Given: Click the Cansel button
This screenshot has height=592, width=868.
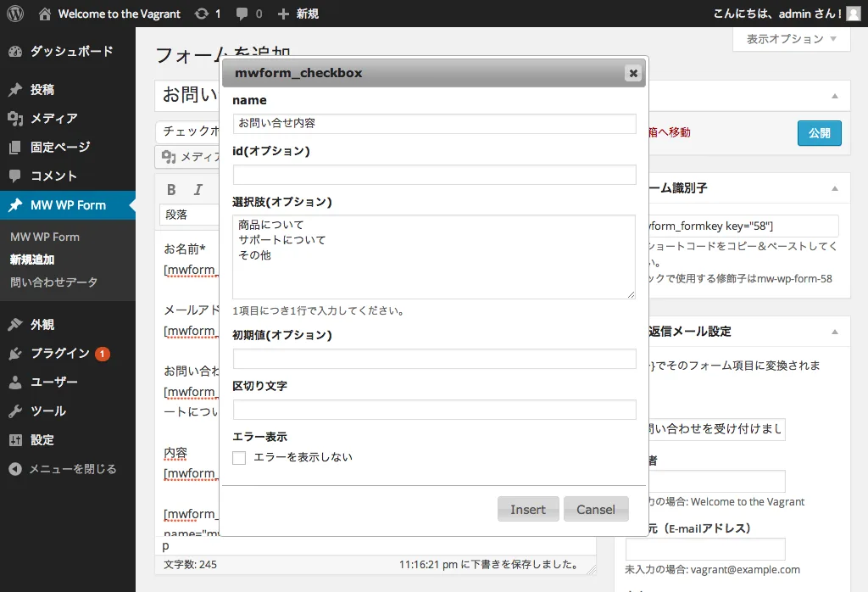Looking at the screenshot, I should click(596, 509).
